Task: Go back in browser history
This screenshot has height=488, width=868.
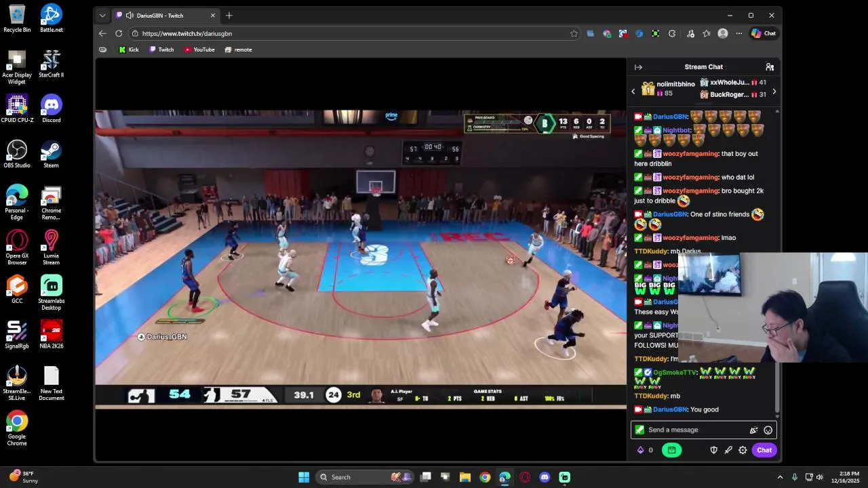Action: tap(102, 33)
